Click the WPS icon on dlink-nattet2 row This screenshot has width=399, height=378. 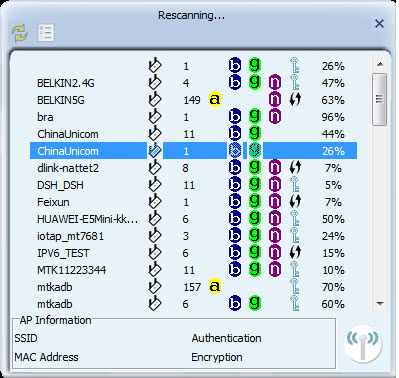295,168
